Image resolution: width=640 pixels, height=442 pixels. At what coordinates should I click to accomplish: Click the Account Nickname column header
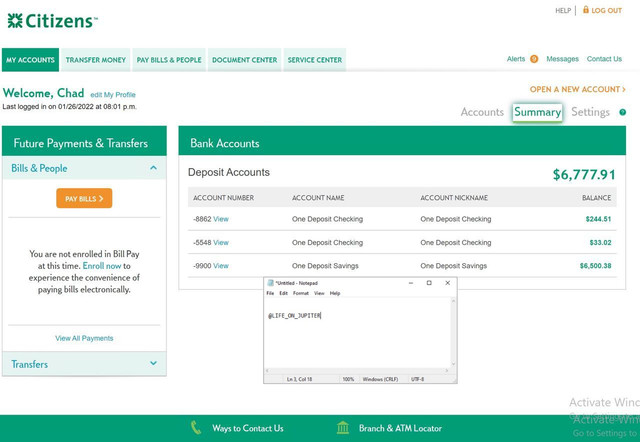tap(454, 198)
